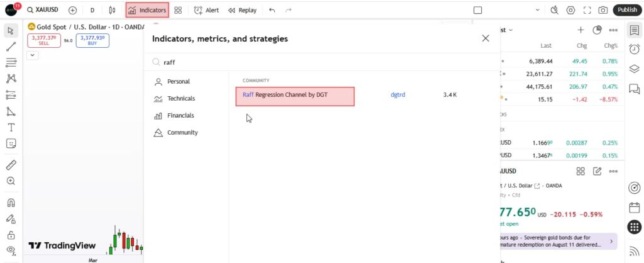Create an Alert
The image size is (644, 263).
(206, 10)
